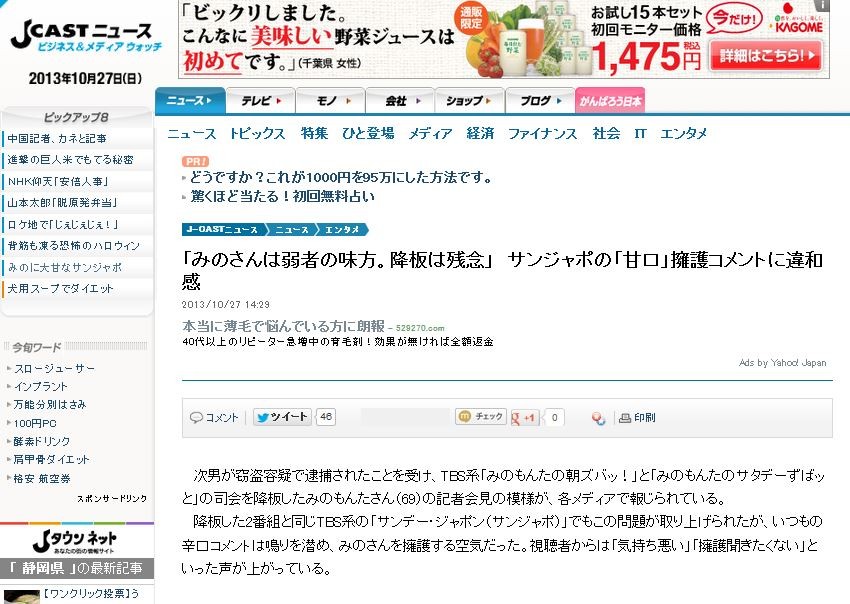Screen dimensions: 850x604
Task: Click PR link 驚くほど当たる！初回無料占い
Action: (282, 196)
